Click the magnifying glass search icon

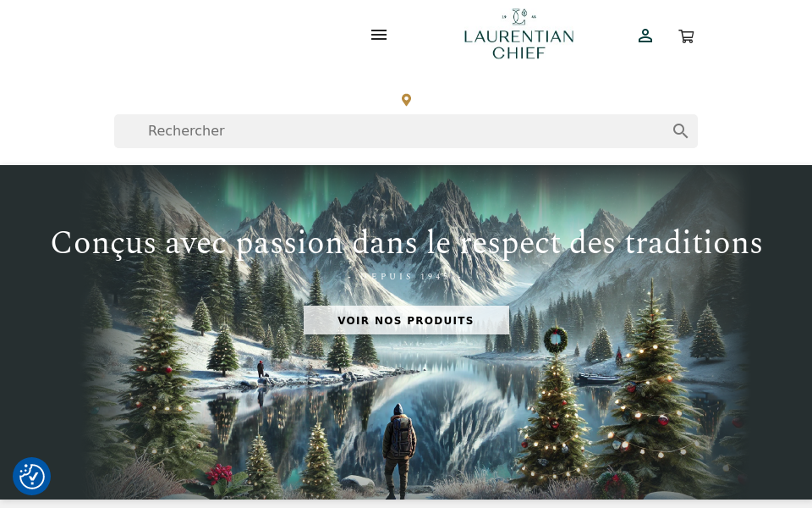point(680,131)
